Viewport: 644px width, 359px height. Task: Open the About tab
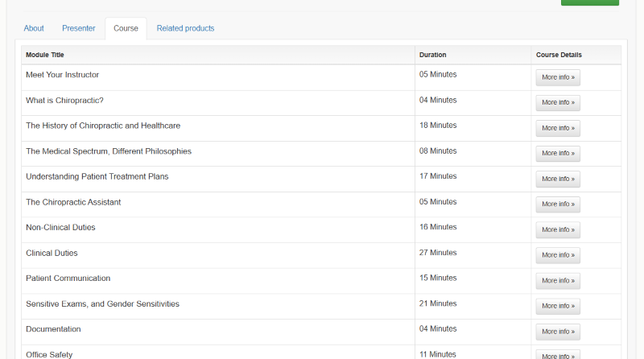[x=34, y=28]
